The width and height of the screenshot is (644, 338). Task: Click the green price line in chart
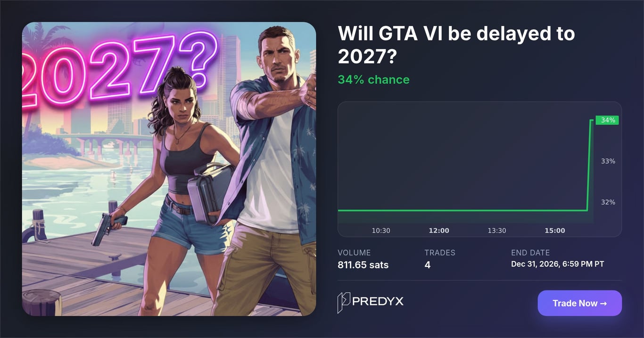pyautogui.click(x=462, y=210)
